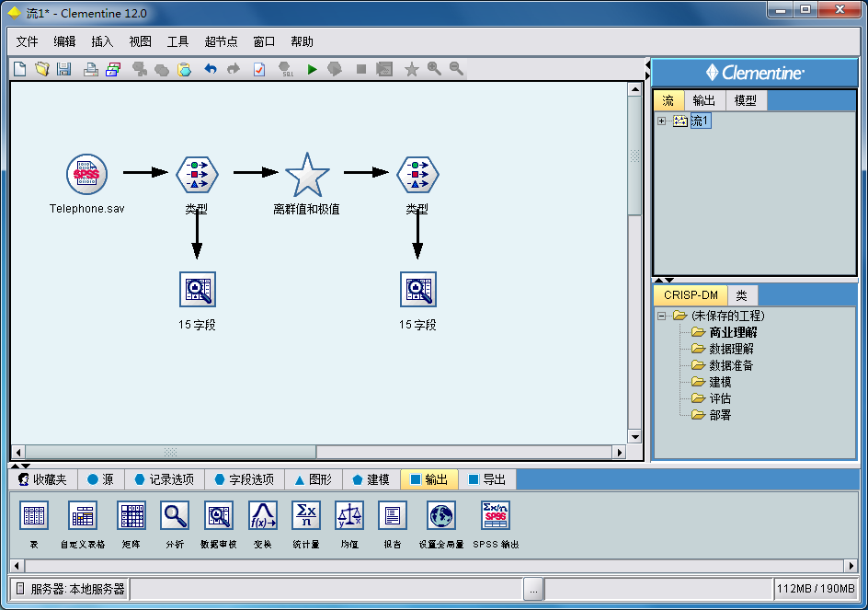Click the New stream toolbar icon
Viewport: 868px width, 610px height.
click(19, 69)
